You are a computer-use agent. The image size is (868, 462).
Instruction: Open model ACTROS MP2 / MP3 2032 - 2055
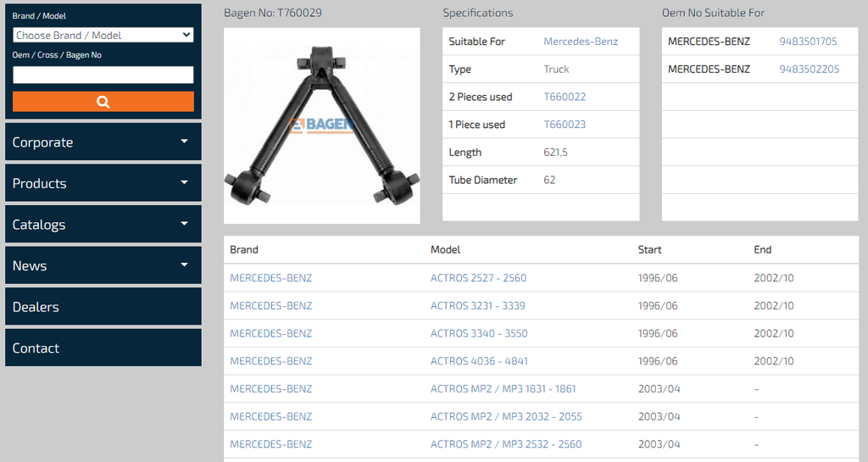click(x=507, y=416)
